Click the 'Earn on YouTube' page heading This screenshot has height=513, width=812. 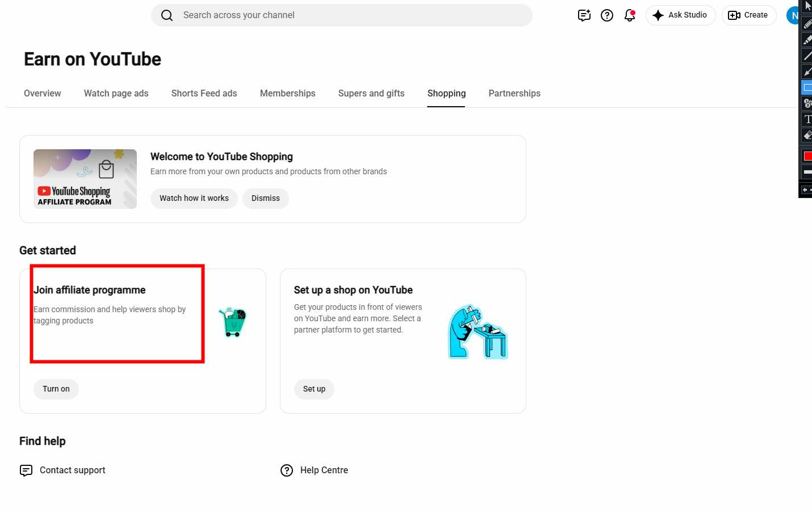click(x=93, y=59)
